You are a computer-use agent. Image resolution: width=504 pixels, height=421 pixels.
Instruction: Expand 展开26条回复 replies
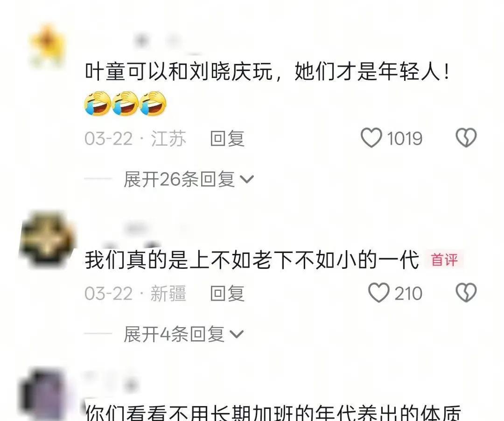[189, 179]
